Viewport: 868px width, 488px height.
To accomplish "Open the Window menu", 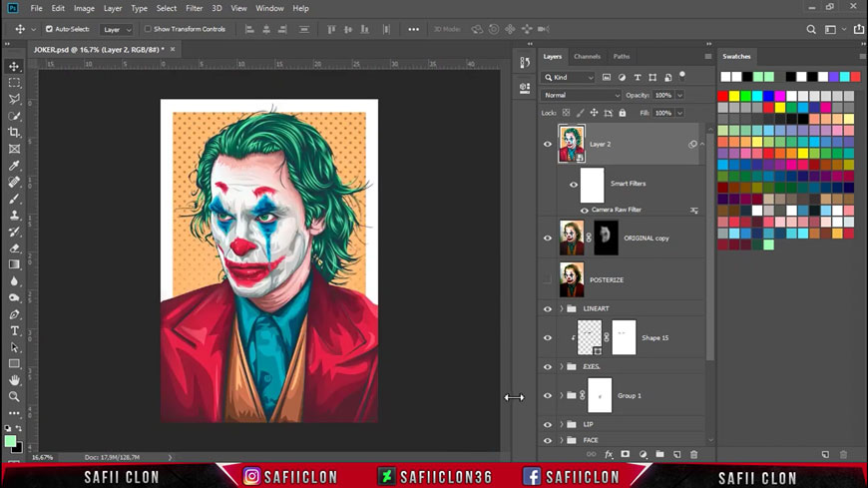I will click(x=269, y=8).
